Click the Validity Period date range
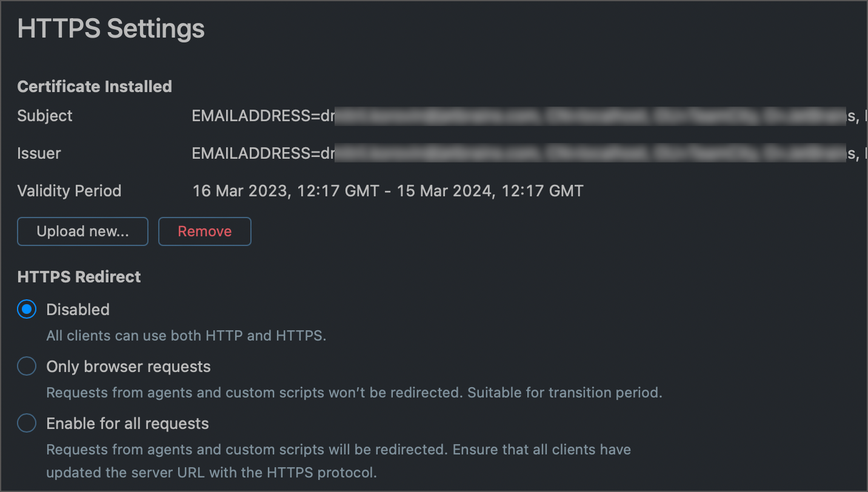868x492 pixels. [387, 190]
